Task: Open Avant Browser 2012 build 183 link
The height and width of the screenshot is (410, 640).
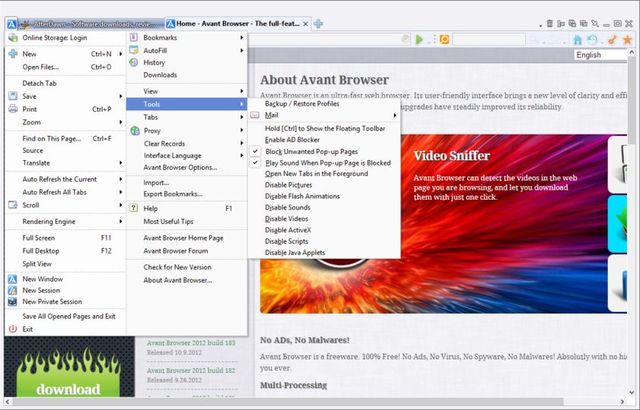Action: [191, 343]
